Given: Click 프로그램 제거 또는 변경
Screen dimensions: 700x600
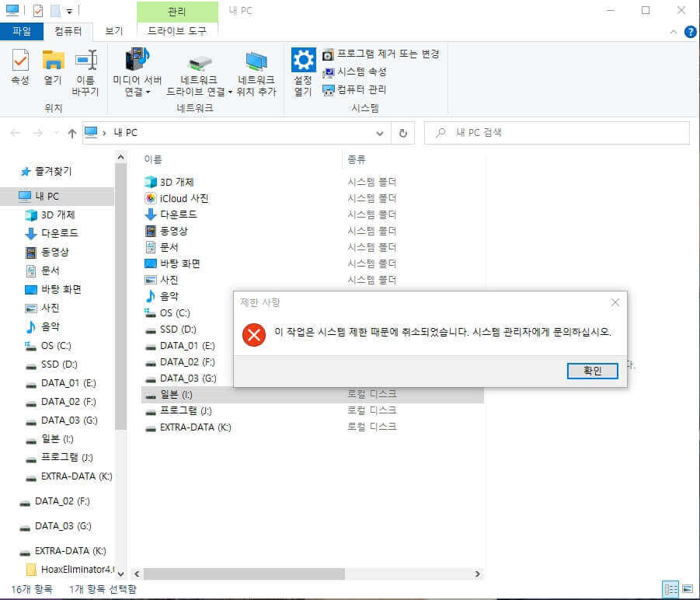Looking at the screenshot, I should click(381, 54).
